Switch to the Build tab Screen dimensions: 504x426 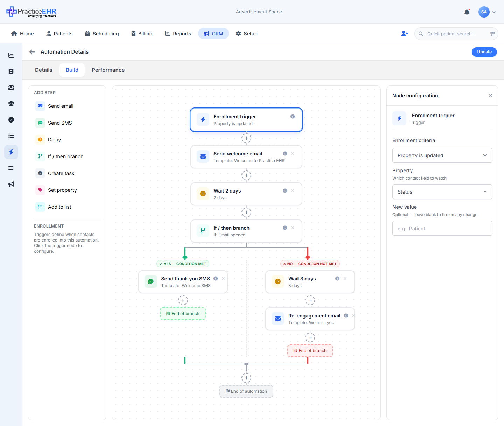click(x=72, y=70)
